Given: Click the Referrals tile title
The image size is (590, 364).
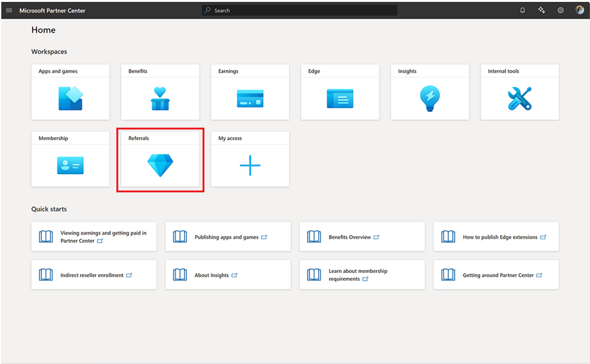Looking at the screenshot, I should tap(138, 138).
